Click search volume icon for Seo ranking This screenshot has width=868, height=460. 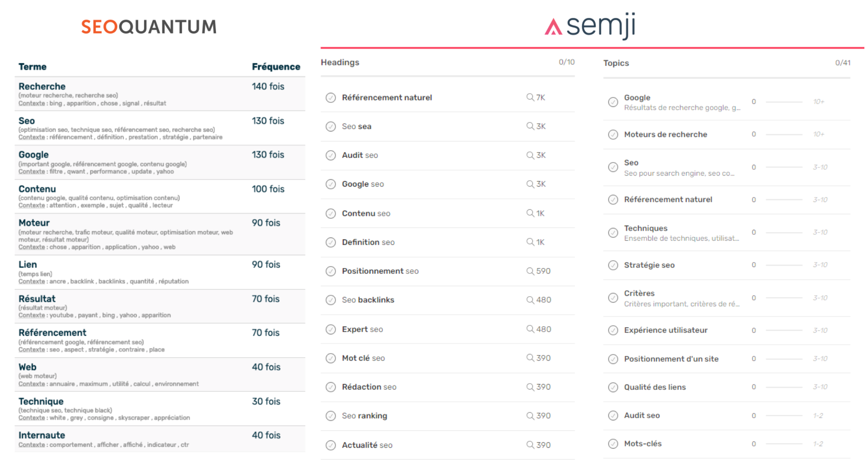pyautogui.click(x=530, y=415)
